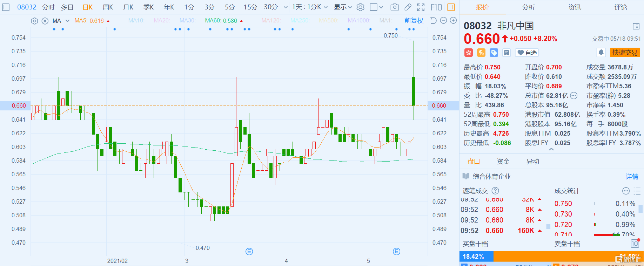Image resolution: width=644 pixels, height=266 pixels.
Task: Expand 总市值 more info bubble
Action: click(574, 95)
